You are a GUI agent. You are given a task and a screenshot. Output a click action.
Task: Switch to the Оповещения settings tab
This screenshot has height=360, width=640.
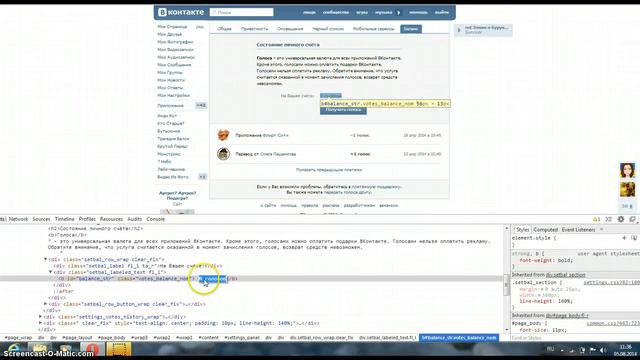pos(290,29)
